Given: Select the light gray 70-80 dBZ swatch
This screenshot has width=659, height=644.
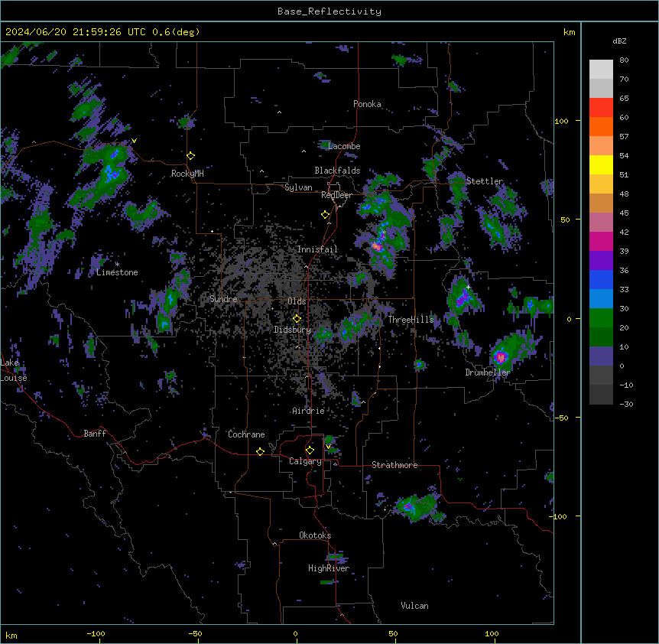Looking at the screenshot, I should coord(601,70).
